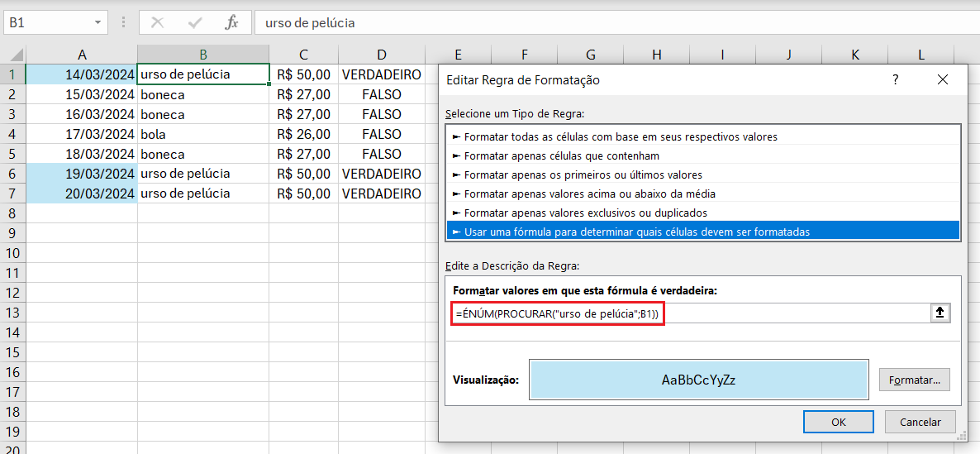
Task: Open the Formatar... button
Action: pyautogui.click(x=915, y=380)
